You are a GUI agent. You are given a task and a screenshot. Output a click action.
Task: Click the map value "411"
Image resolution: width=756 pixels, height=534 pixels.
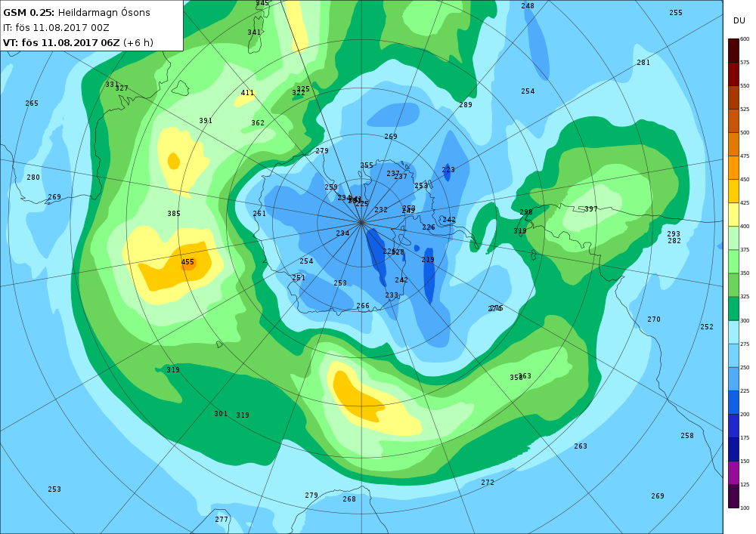(247, 93)
